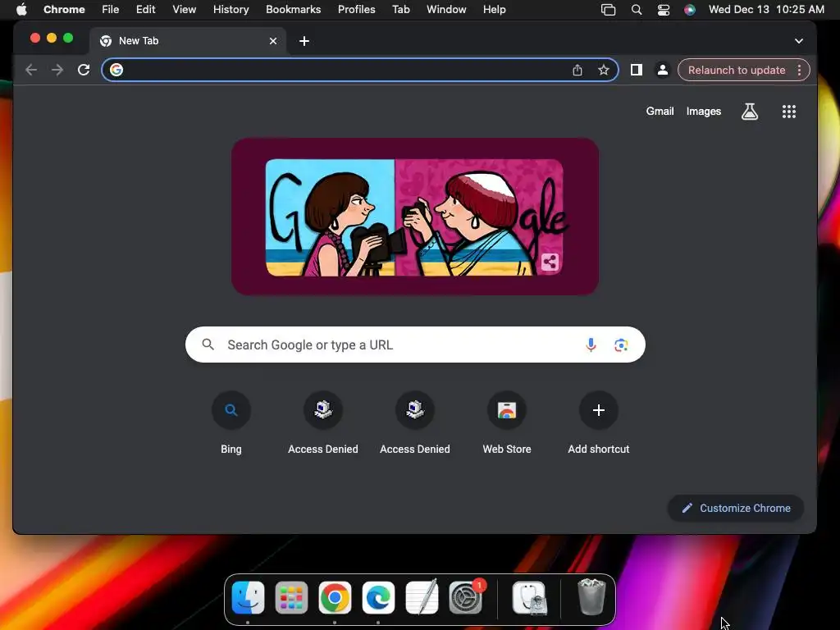Open the History menu
The width and height of the screenshot is (840, 630).
pyautogui.click(x=231, y=10)
